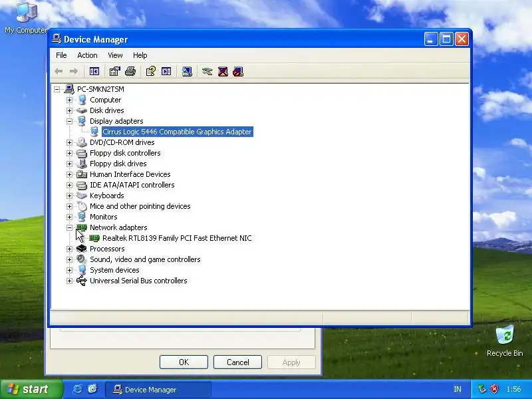Select Cirrus Logic 5446 Compatible Graphics Adapter

(177, 132)
